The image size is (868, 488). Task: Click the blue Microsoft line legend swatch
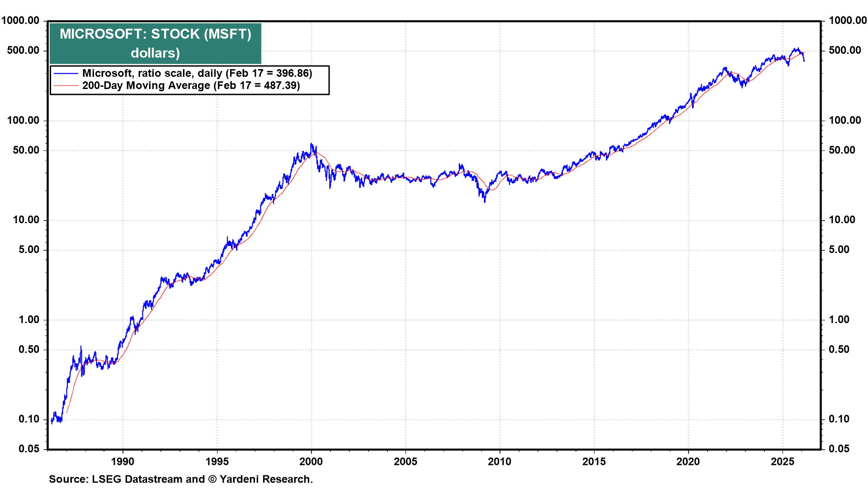(x=66, y=74)
